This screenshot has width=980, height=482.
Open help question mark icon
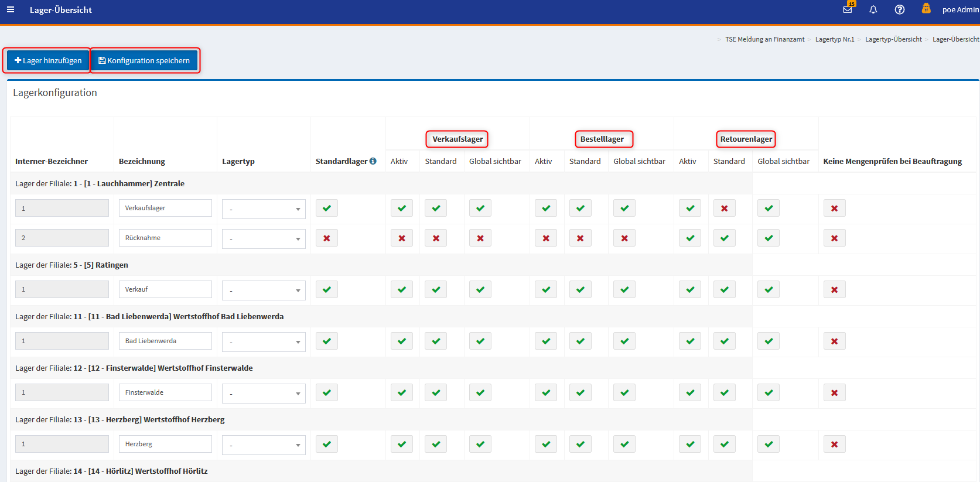[899, 9]
